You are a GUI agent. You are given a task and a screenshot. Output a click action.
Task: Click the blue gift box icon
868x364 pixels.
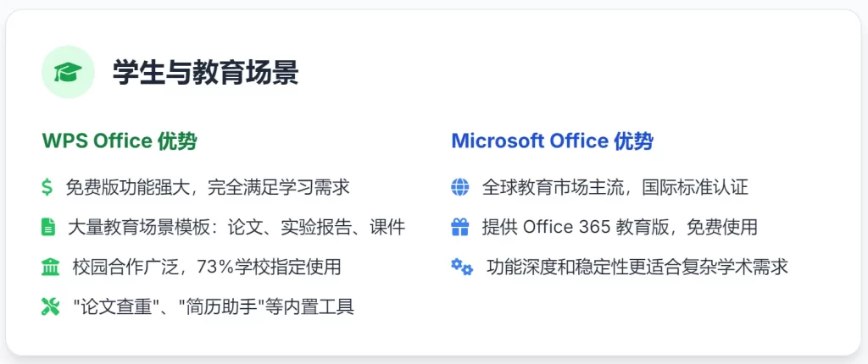pos(460,227)
